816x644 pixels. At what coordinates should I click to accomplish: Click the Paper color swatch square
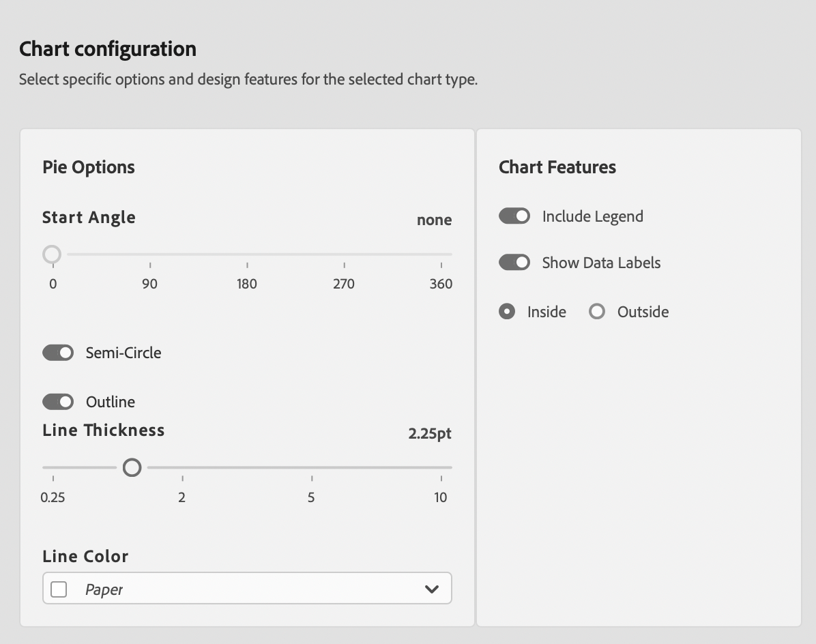59,589
